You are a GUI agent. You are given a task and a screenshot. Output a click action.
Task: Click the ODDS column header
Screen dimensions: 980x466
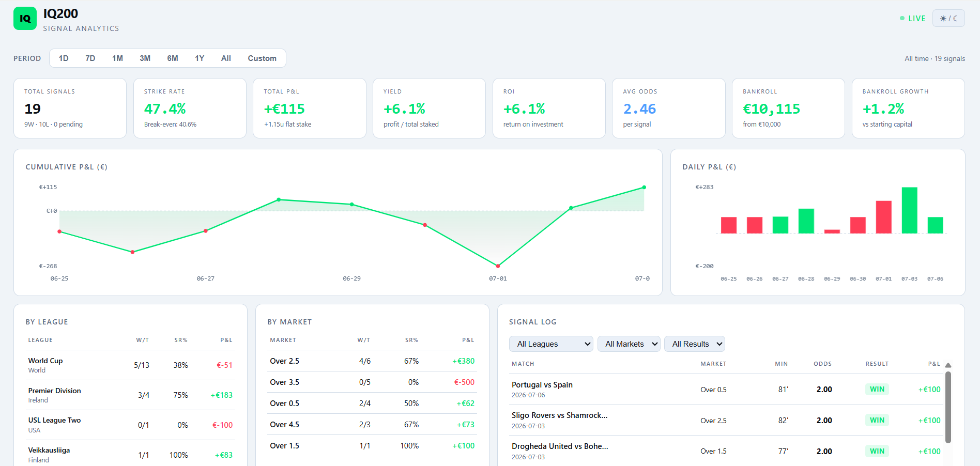(822, 364)
